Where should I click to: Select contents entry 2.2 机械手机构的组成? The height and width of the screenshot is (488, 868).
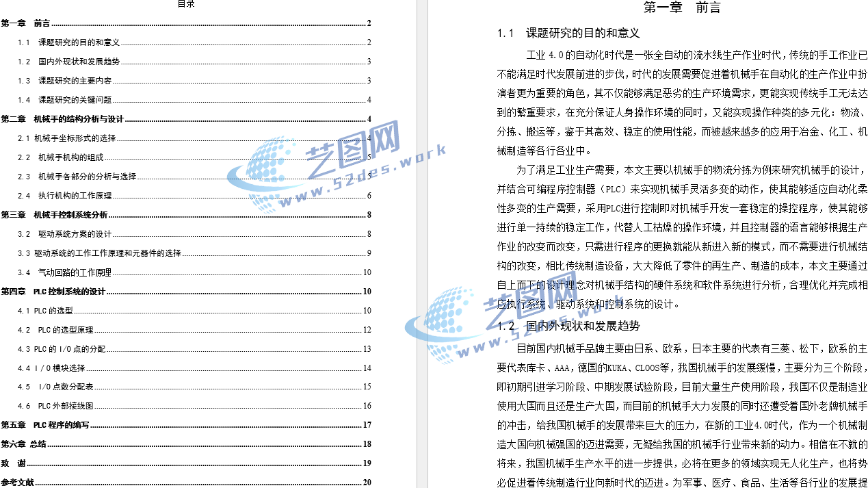point(194,157)
